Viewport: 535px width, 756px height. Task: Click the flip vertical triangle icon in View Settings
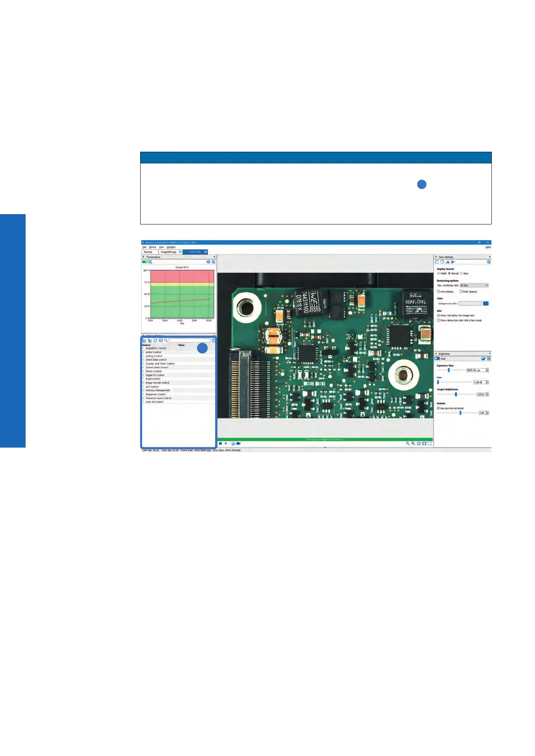click(447, 262)
